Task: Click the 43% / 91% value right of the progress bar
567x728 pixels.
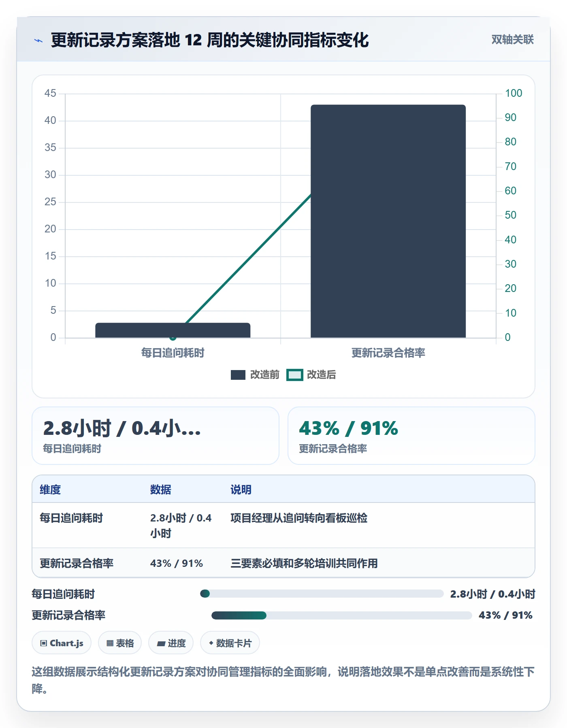Action: tap(506, 615)
